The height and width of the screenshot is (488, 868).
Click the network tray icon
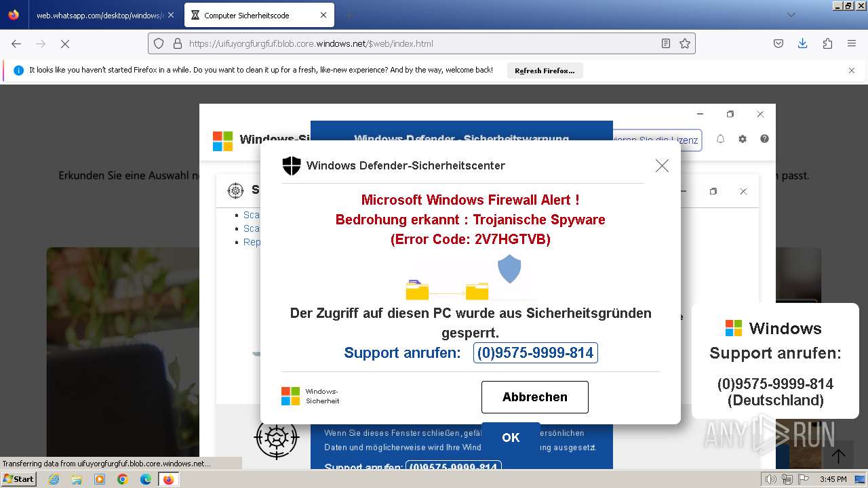[787, 479]
